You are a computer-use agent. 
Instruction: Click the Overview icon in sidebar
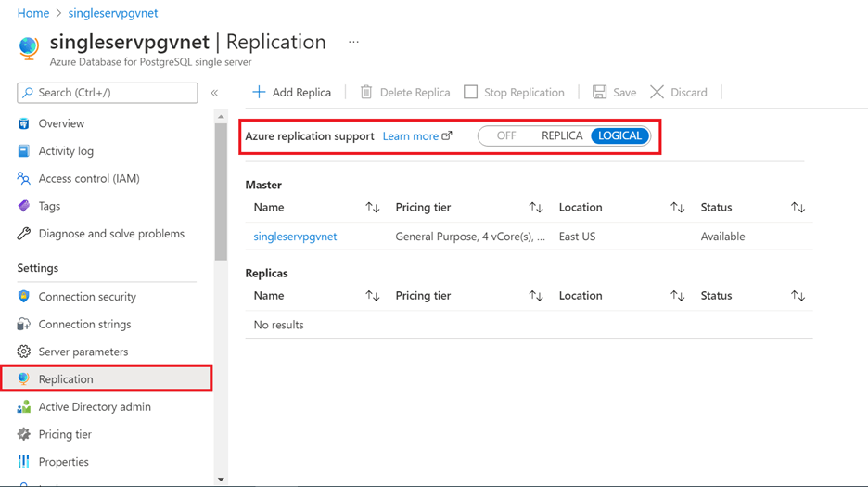(23, 123)
